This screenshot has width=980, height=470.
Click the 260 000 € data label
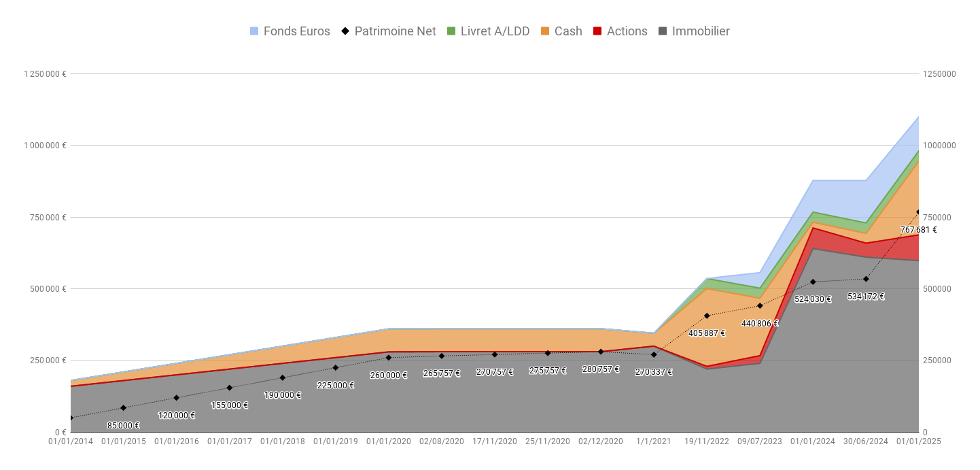point(388,375)
